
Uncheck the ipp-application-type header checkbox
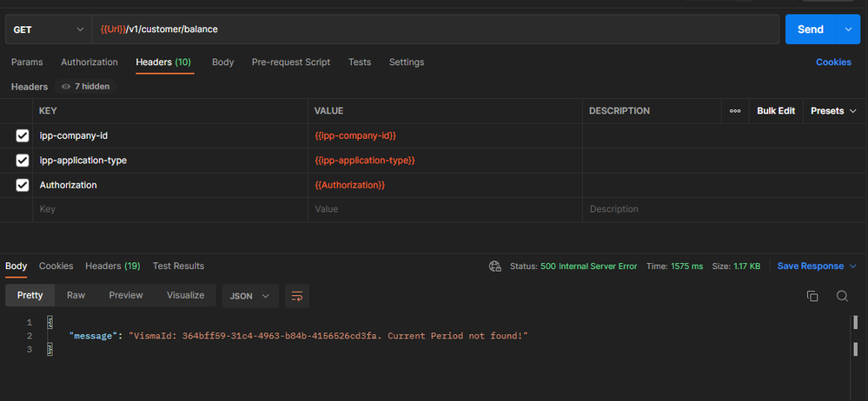pos(22,161)
